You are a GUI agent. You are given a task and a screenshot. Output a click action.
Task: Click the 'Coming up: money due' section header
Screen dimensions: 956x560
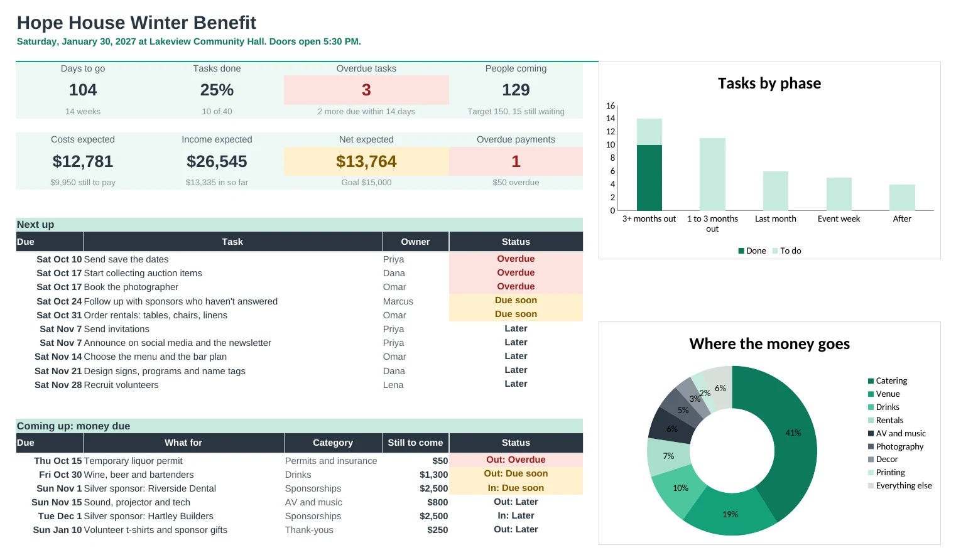coord(299,426)
